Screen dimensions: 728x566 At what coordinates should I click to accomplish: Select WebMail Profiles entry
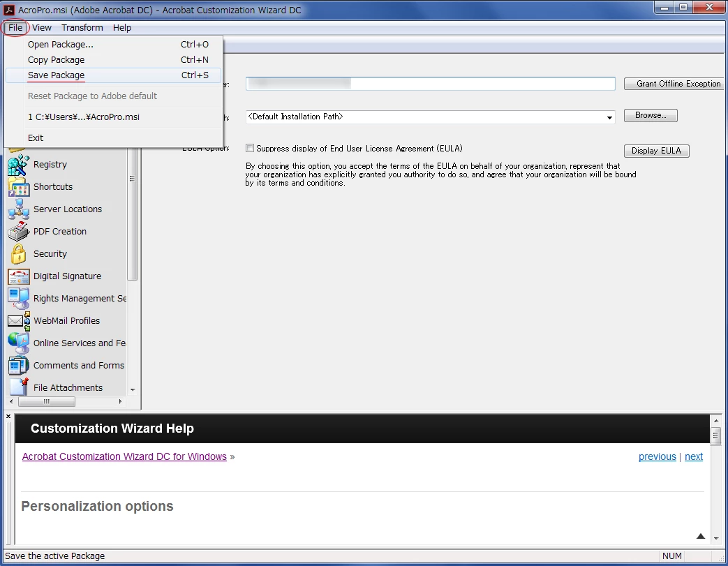click(x=67, y=320)
